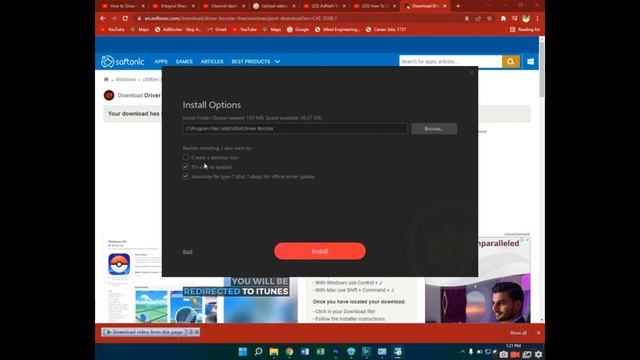Open the AdBlocker bookmark

(x=178, y=29)
